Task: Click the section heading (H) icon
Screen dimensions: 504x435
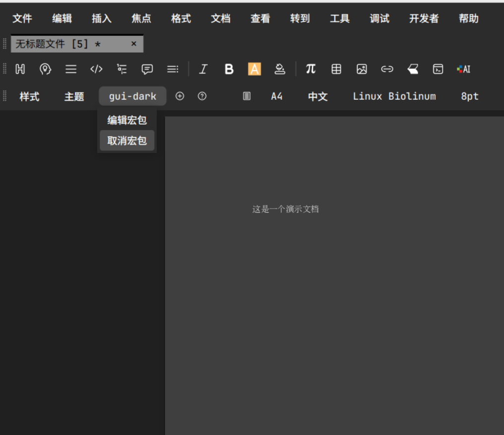Action: point(20,69)
